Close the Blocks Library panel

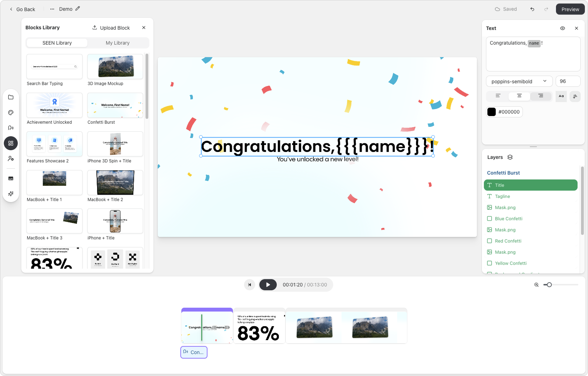coord(144,28)
